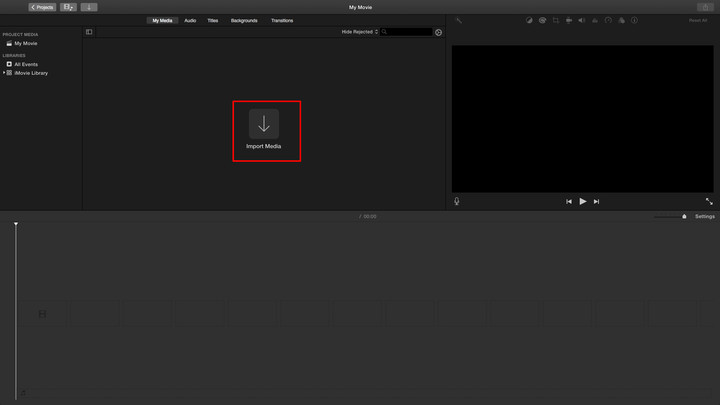
Task: Toggle the libraries sidebar list visibility
Action: [89, 32]
